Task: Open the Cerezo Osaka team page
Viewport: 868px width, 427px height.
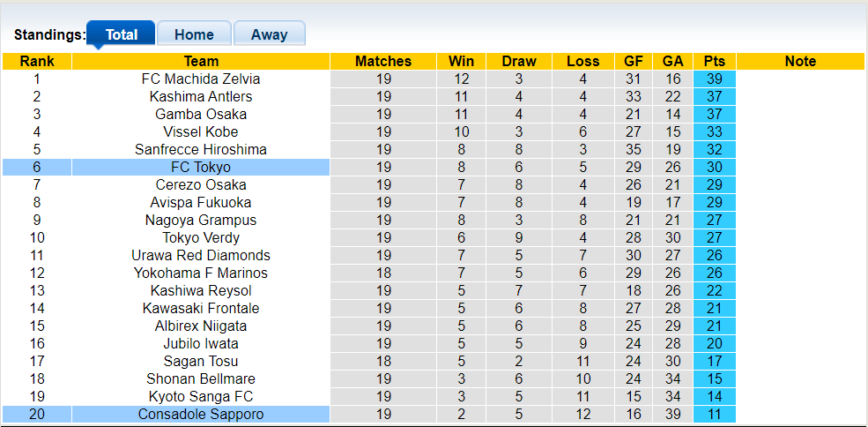Action: coord(201,184)
